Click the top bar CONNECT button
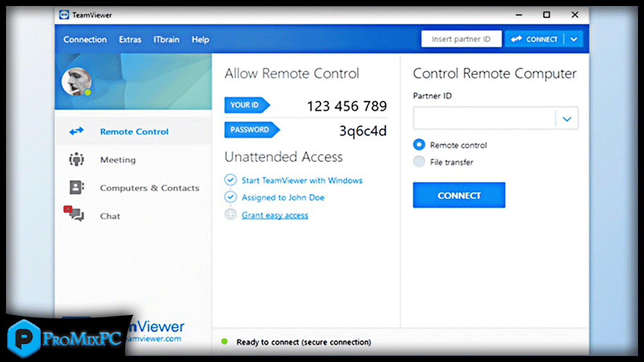Viewport: 644px width, 362px height. (x=534, y=39)
